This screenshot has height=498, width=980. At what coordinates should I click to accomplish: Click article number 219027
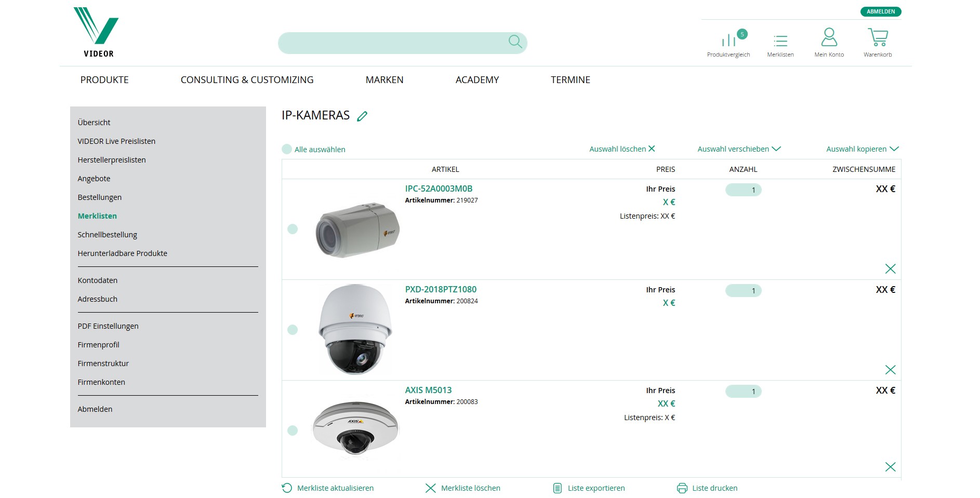coord(467,200)
